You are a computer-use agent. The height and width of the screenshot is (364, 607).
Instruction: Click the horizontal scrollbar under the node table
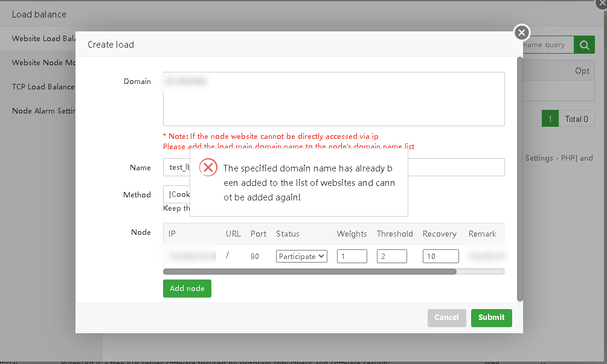[x=310, y=272]
